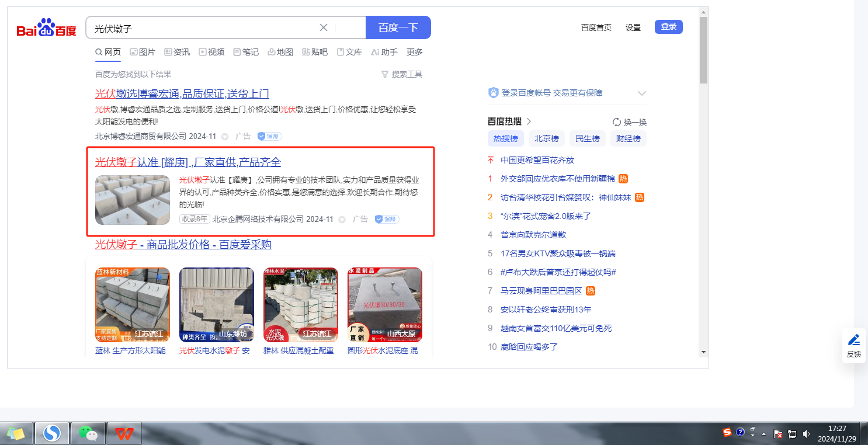This screenshot has width=868, height=445.
Task: Open the 资讯 tab
Action: [177, 52]
